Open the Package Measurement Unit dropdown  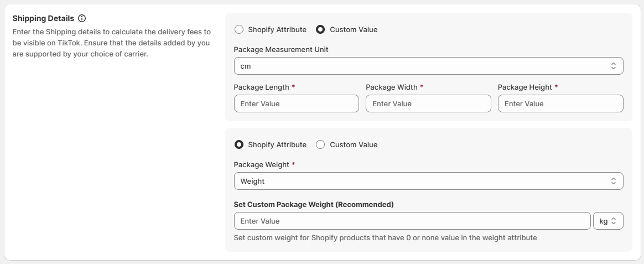(x=428, y=66)
